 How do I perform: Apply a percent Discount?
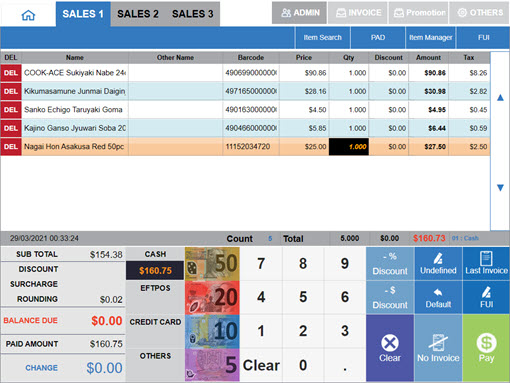click(390, 263)
